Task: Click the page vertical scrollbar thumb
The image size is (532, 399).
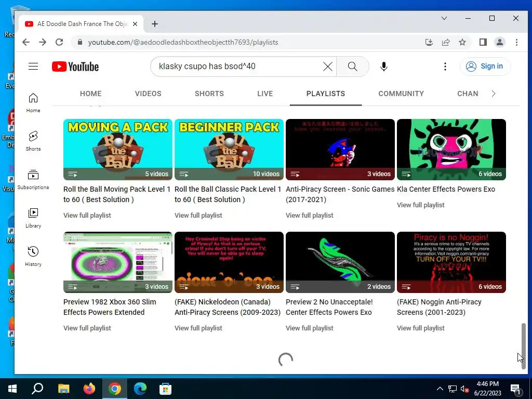Action: [x=524, y=346]
